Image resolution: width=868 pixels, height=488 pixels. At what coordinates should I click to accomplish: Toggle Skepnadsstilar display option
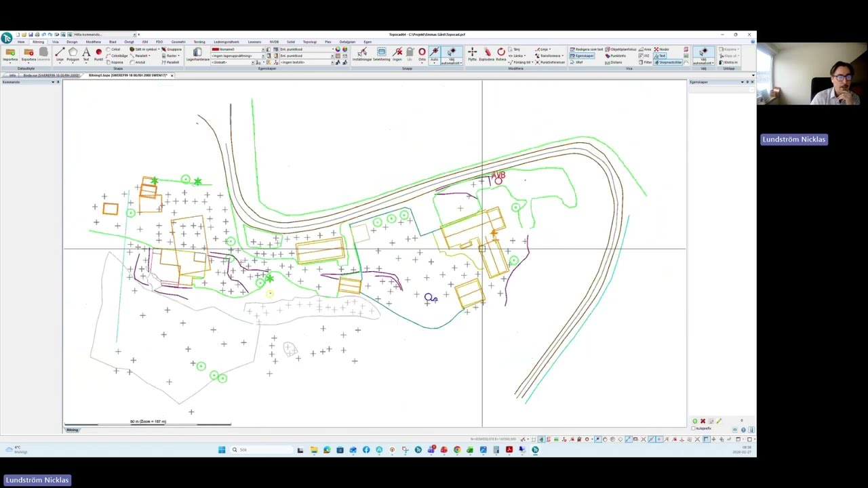click(x=668, y=62)
